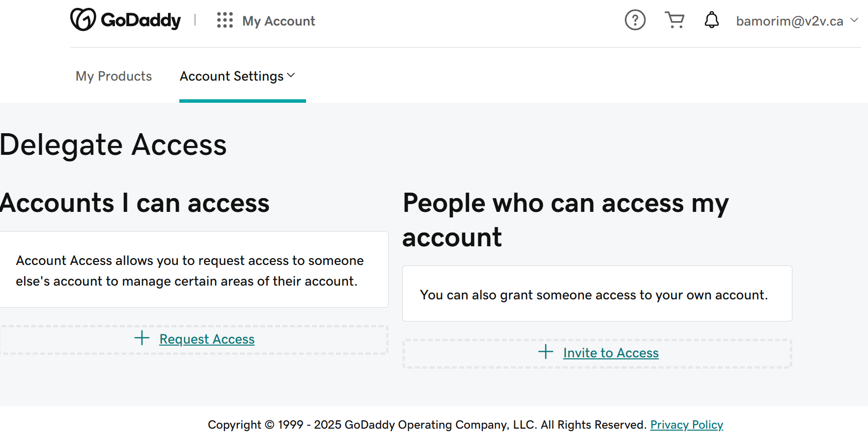The width and height of the screenshot is (868, 438).
Task: Click the Invite to Access link
Action: (x=611, y=353)
